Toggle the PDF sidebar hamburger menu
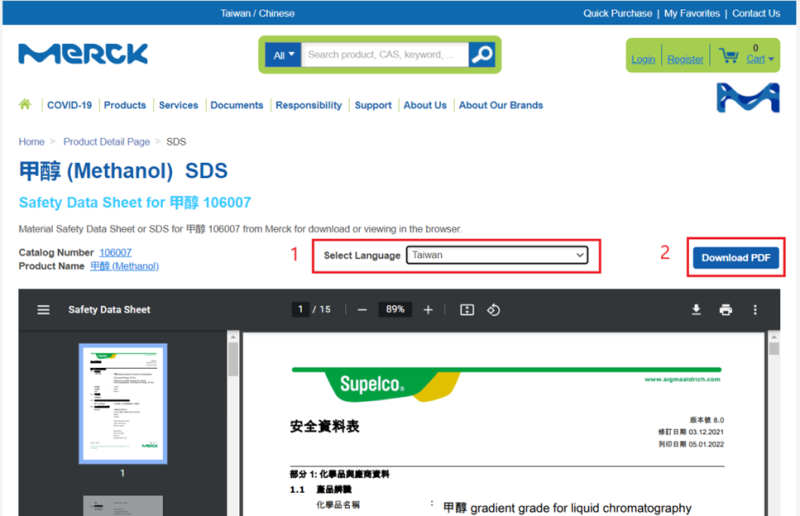This screenshot has height=516, width=800. click(x=43, y=310)
